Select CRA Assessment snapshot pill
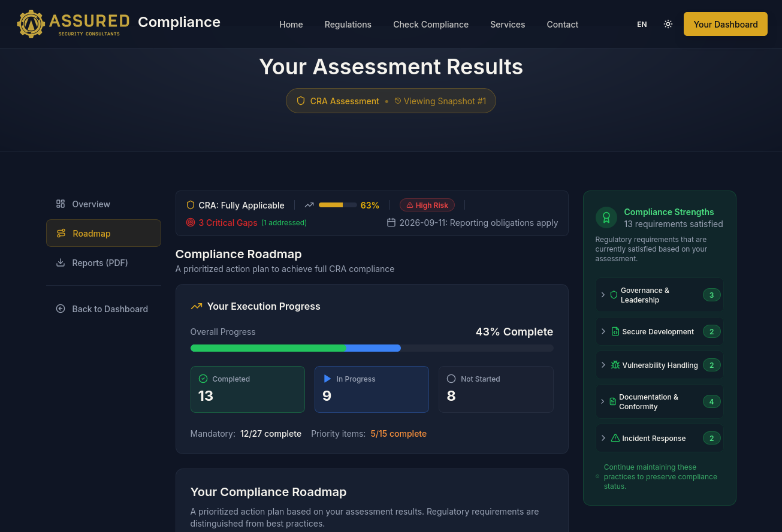The height and width of the screenshot is (532, 782). 391,101
